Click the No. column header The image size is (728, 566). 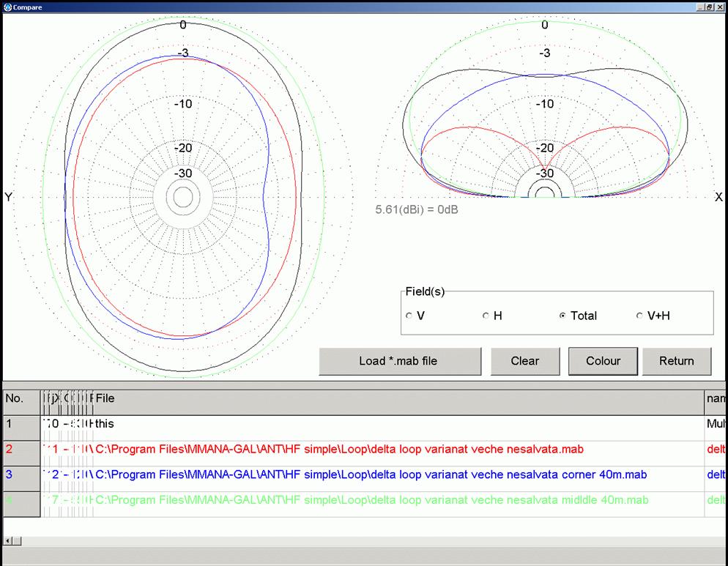tap(22, 402)
